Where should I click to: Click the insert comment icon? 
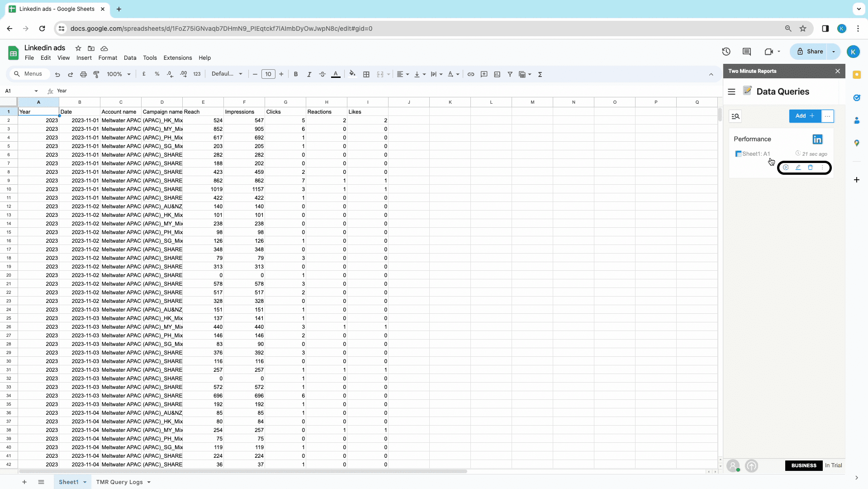484,74
